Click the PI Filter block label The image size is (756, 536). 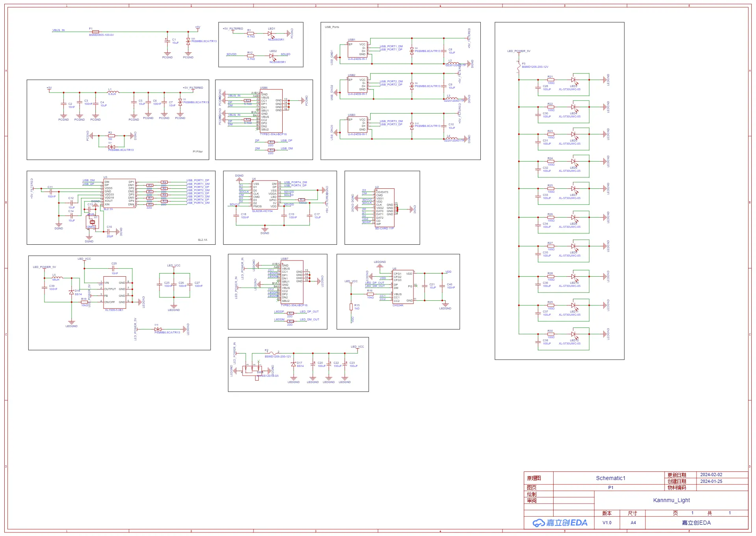198,152
